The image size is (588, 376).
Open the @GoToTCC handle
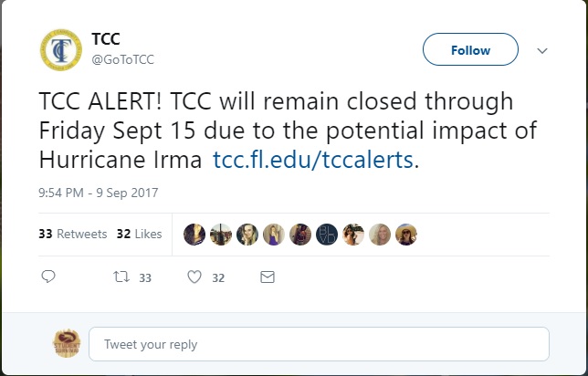point(123,59)
